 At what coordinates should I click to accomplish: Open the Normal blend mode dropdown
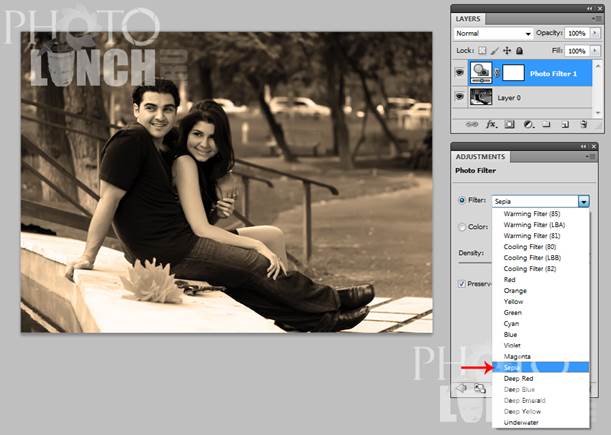pyautogui.click(x=493, y=34)
